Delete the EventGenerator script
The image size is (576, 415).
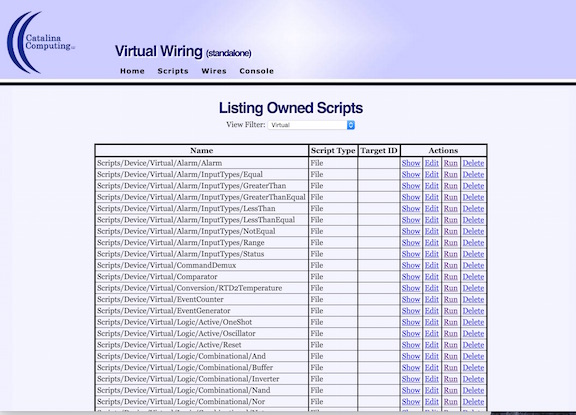click(473, 311)
